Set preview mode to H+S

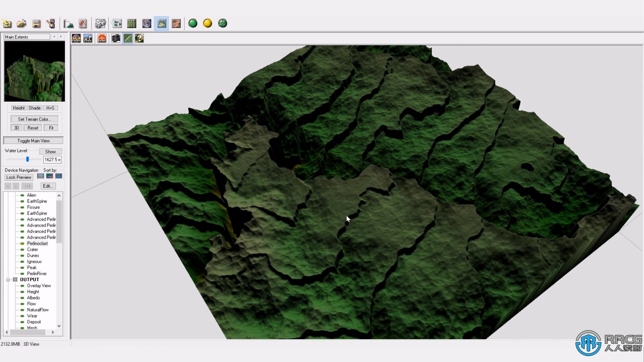tap(50, 108)
